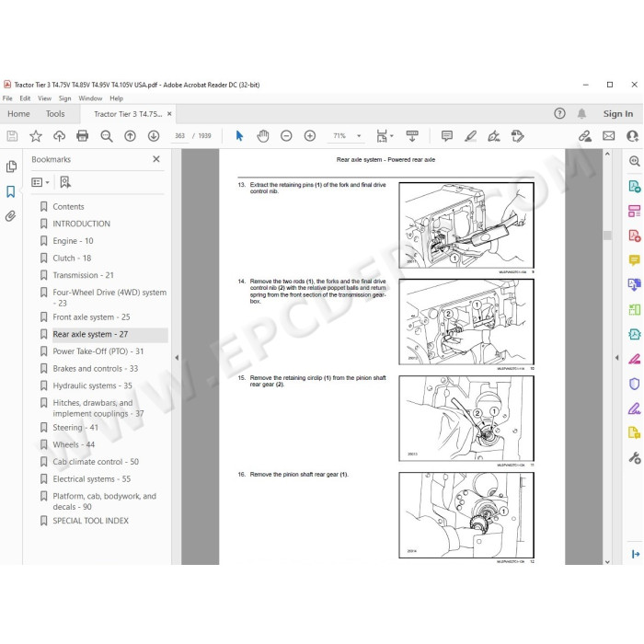Click the stamp tool icon

coord(517,136)
